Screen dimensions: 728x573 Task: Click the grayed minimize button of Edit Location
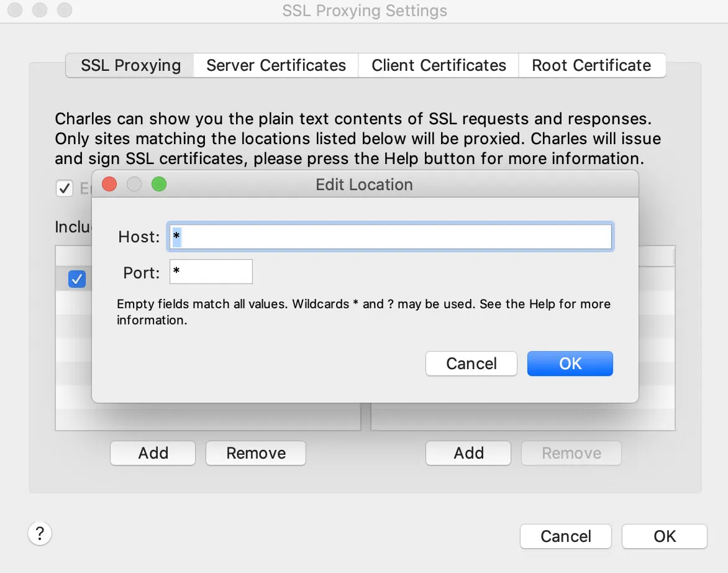pos(134,185)
